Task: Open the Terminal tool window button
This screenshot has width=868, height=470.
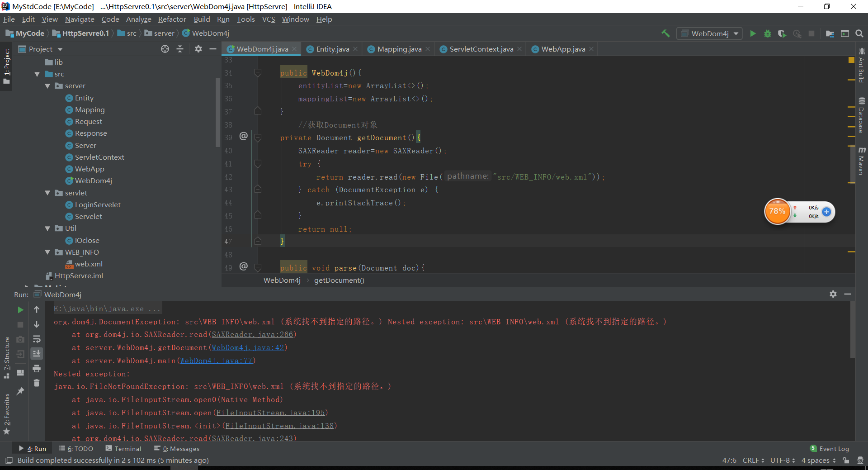Action: (123, 449)
